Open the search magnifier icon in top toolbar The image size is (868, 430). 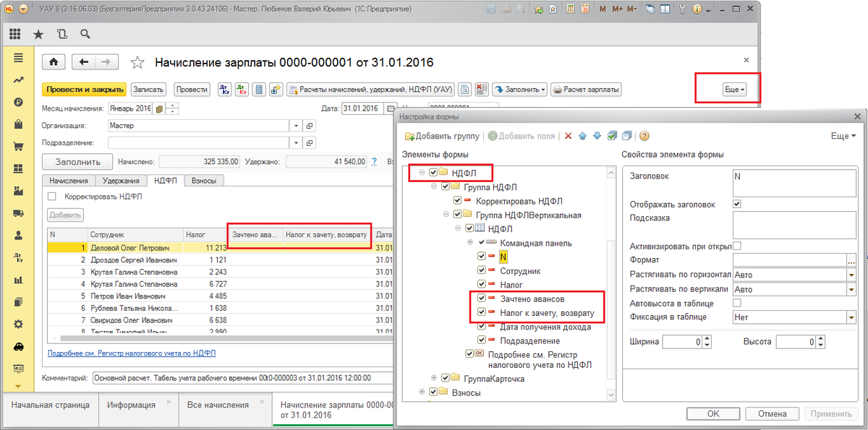point(85,34)
